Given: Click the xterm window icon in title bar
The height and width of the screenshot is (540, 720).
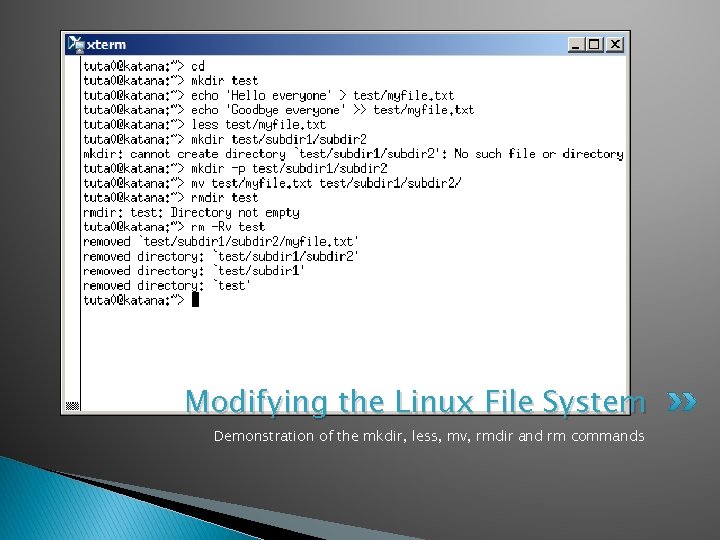Looking at the screenshot, I should [76, 44].
